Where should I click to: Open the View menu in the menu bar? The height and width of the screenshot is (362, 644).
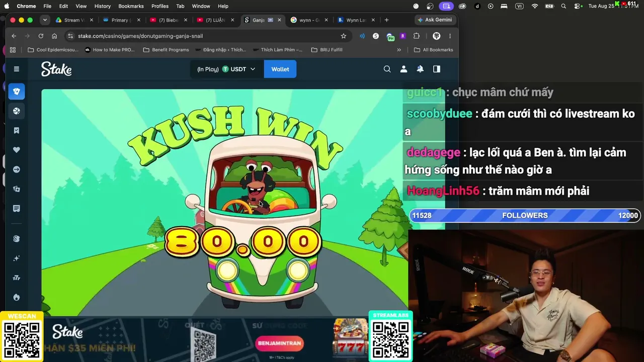pos(81,6)
